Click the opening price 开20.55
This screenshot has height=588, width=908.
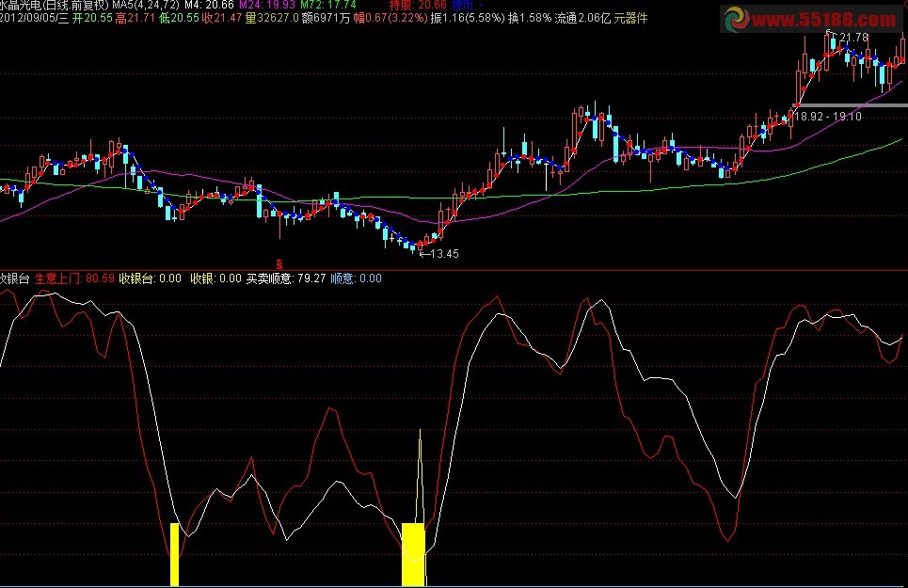(x=92, y=18)
